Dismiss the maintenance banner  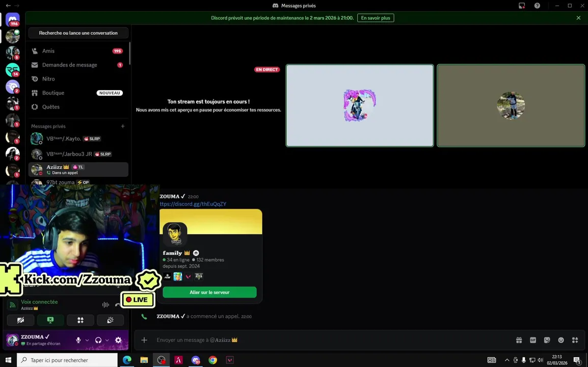tap(578, 18)
